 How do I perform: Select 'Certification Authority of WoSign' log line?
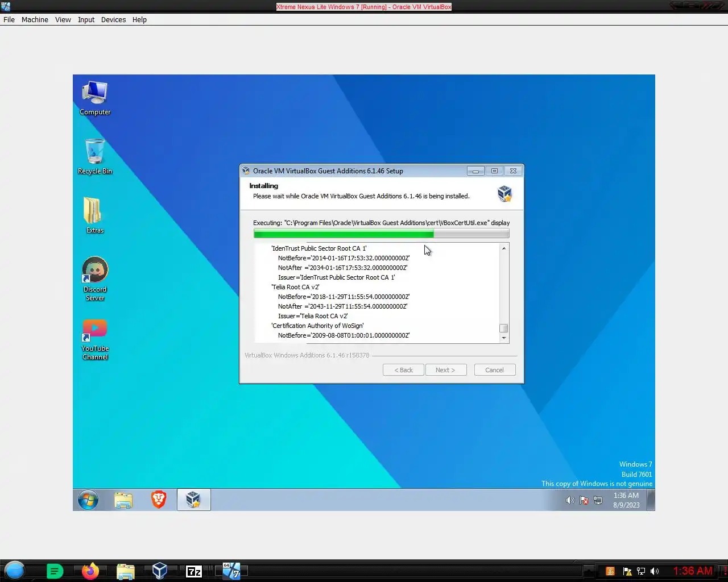pyautogui.click(x=317, y=326)
